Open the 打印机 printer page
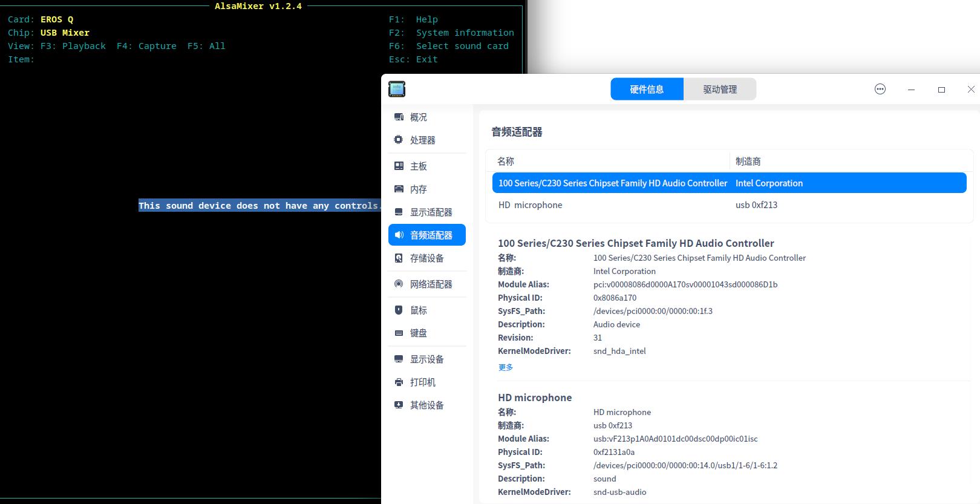 (427, 382)
